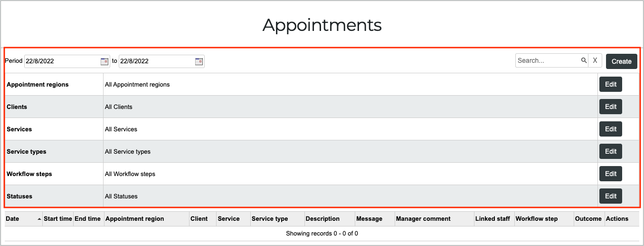644x246 pixels.
Task: Toggle Date column sort arrow
Action: pyautogui.click(x=39, y=219)
